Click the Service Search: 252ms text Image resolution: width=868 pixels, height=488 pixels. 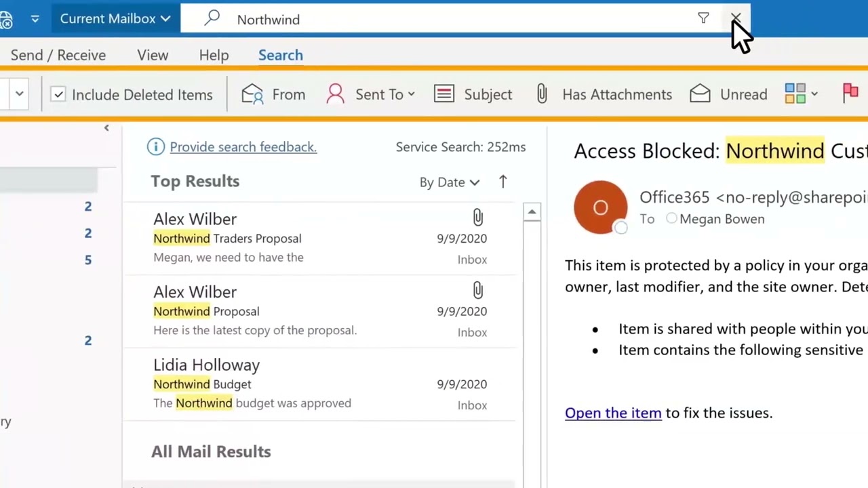[460, 147]
